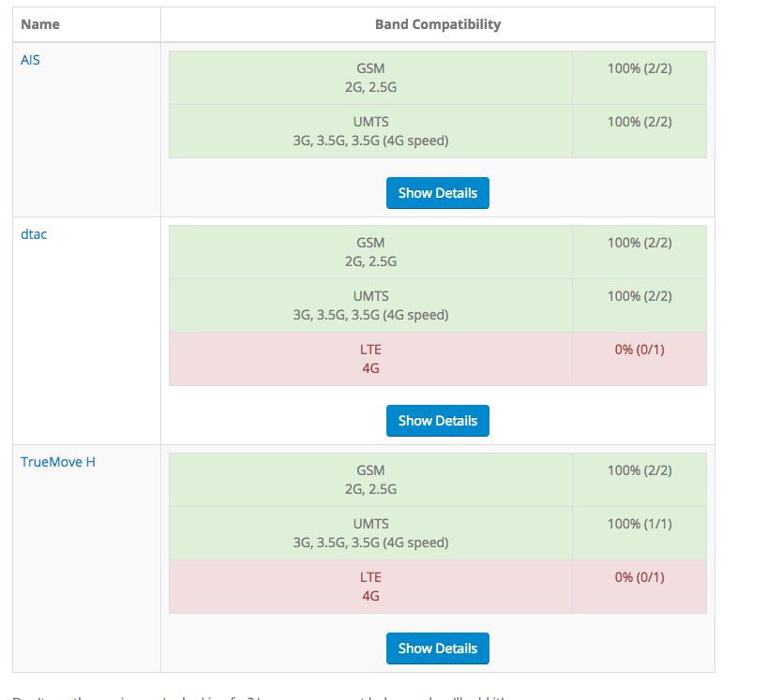The height and width of the screenshot is (700, 768).
Task: Open the TrueMove H carrier link
Action: [58, 462]
